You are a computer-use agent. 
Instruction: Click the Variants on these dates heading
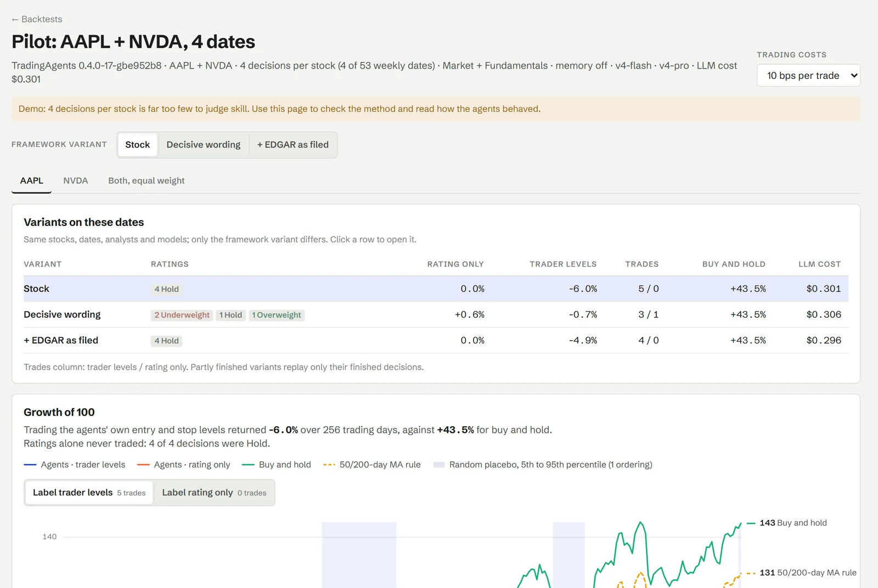[x=84, y=222]
